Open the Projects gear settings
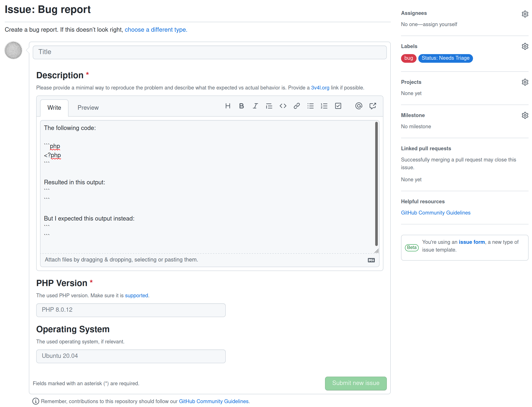532x407 pixels. click(x=524, y=82)
